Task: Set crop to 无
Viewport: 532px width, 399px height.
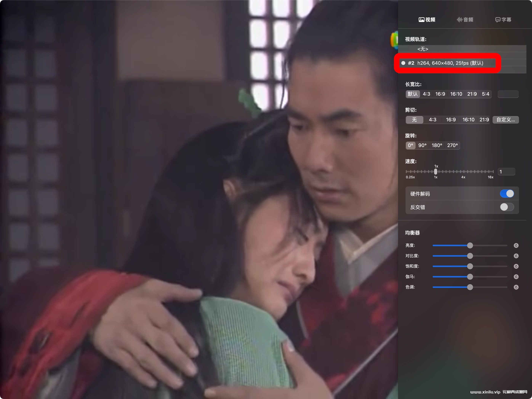Action: coord(414,120)
